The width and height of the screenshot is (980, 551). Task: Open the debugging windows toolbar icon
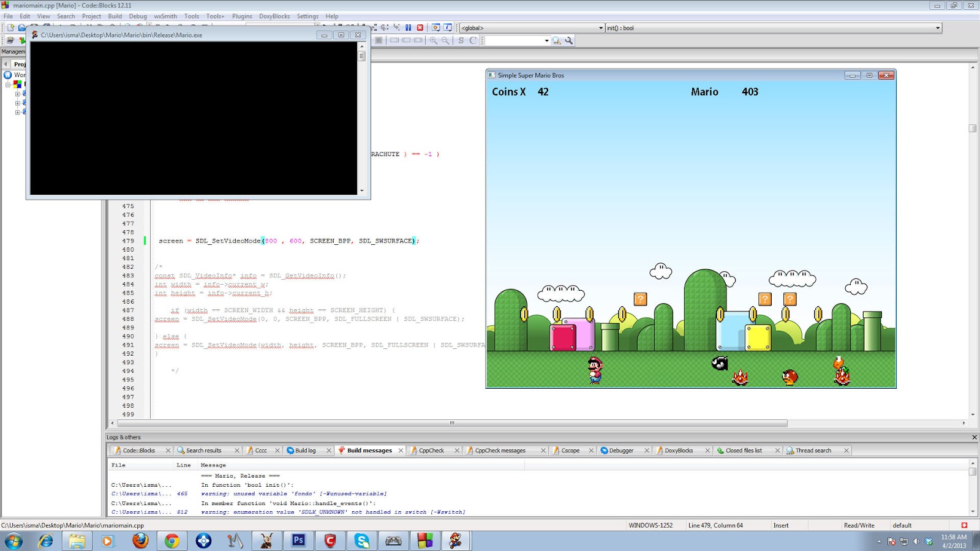[435, 28]
